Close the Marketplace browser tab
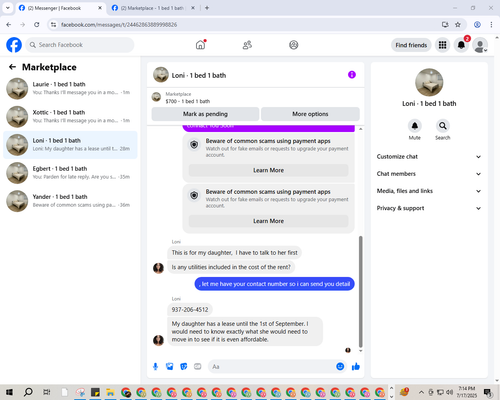 193,8
